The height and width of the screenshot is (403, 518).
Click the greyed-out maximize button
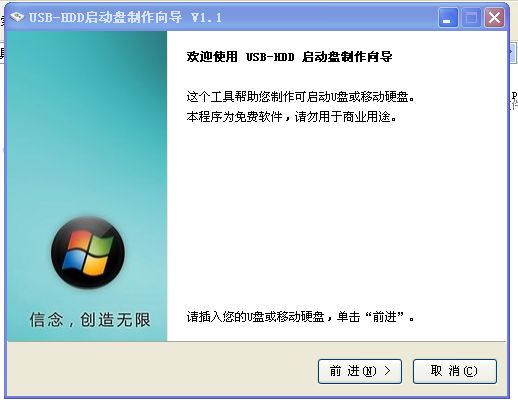(471, 17)
